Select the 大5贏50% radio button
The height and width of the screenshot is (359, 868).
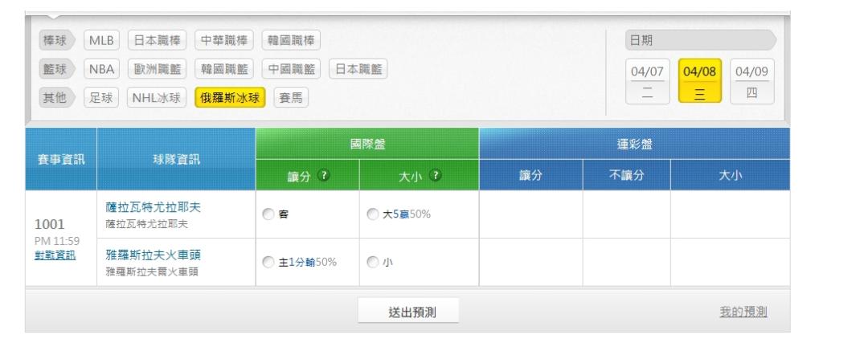[x=373, y=214]
